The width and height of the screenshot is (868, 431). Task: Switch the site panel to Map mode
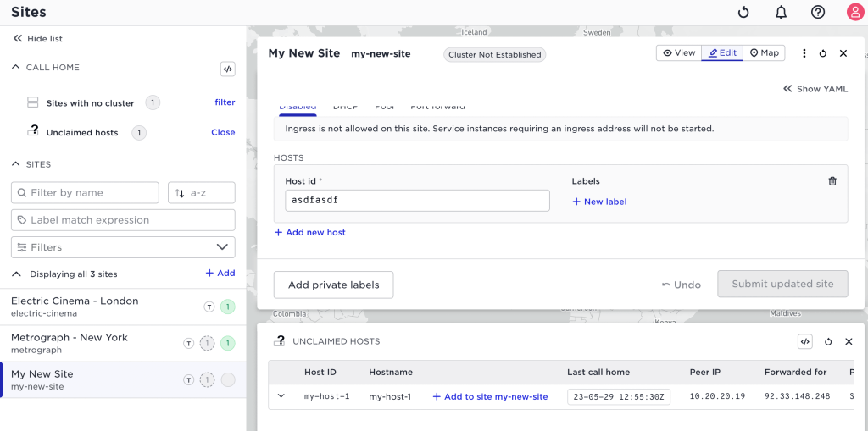point(764,53)
